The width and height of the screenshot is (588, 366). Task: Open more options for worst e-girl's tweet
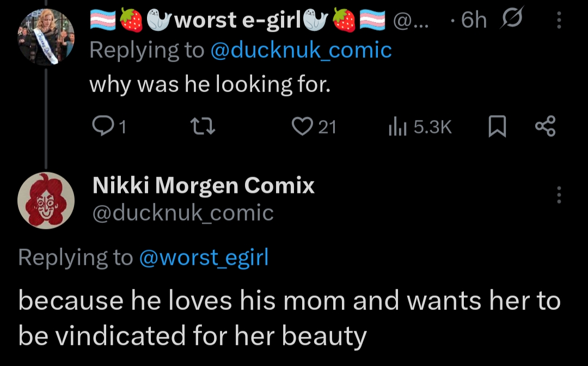coord(559,20)
